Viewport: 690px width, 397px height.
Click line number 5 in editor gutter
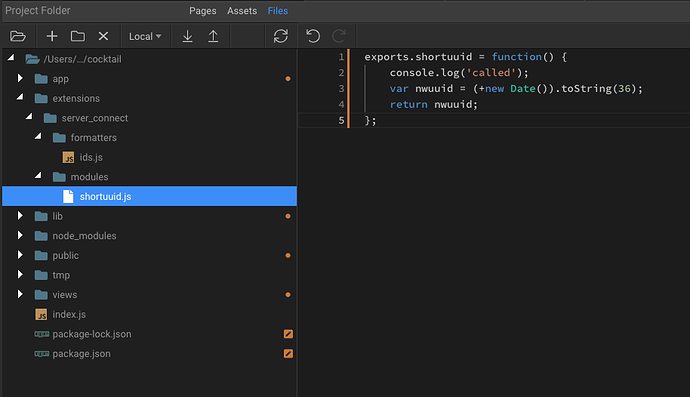[x=341, y=120]
